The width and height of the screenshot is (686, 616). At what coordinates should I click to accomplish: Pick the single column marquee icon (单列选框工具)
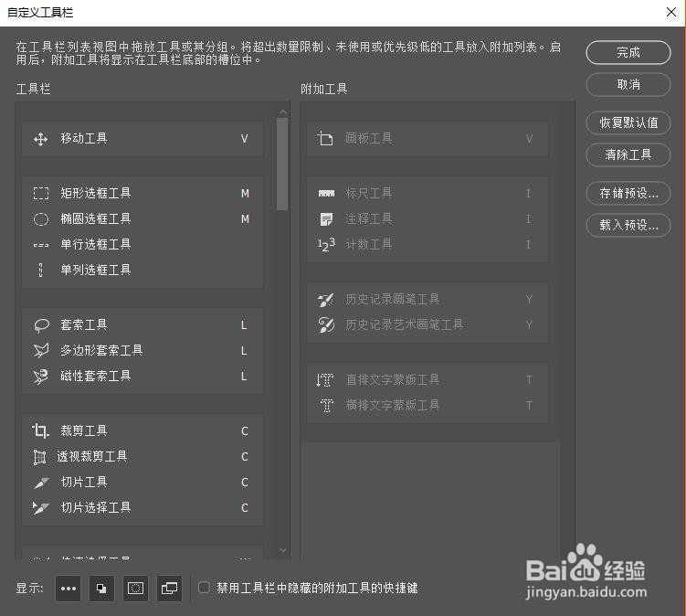click(41, 271)
